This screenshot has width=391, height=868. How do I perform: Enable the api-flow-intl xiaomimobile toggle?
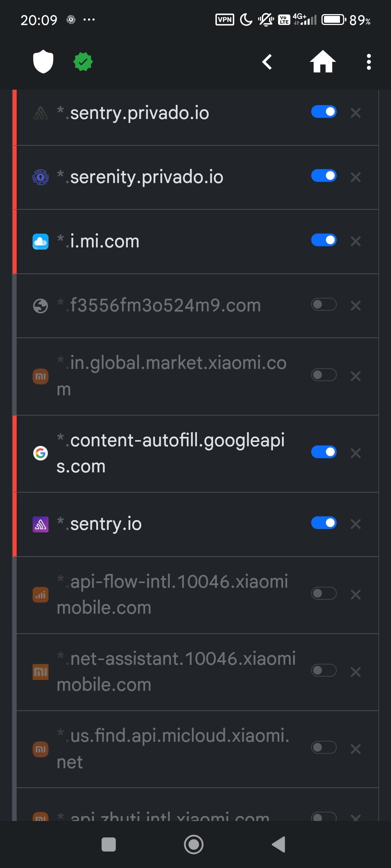pos(324,593)
